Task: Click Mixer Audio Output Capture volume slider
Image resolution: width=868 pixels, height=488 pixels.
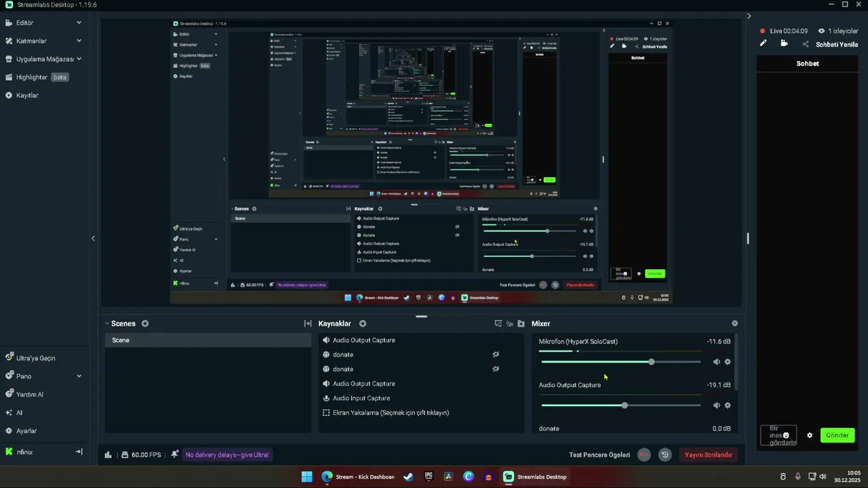Action: (621, 405)
